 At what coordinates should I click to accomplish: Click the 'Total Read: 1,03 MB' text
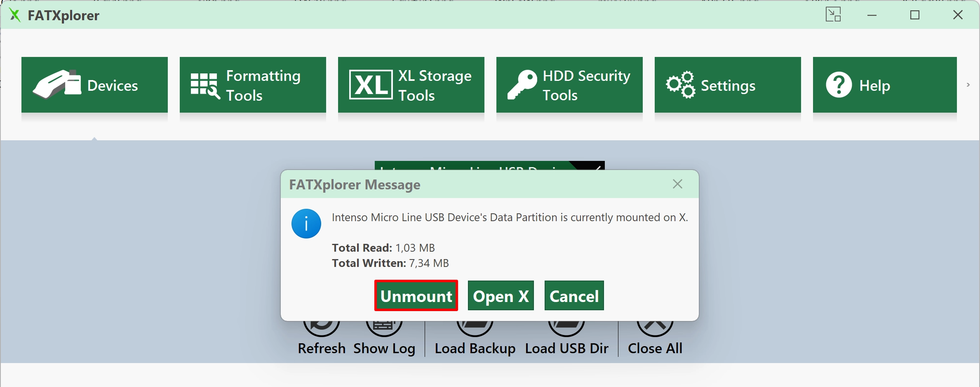(x=383, y=248)
